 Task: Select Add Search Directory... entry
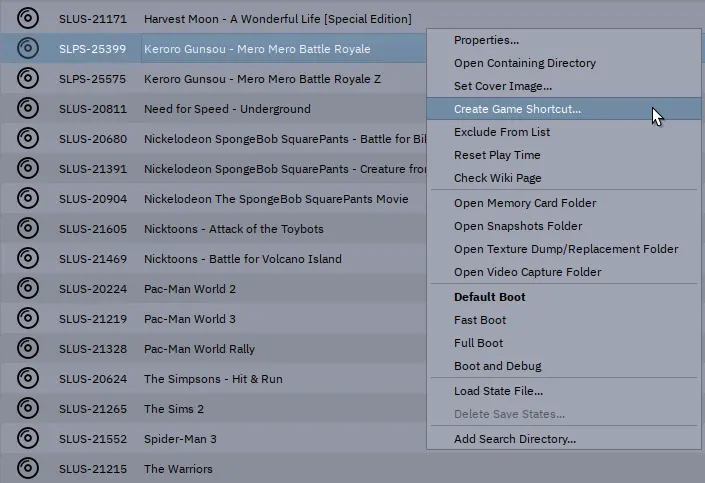[x=564, y=438]
